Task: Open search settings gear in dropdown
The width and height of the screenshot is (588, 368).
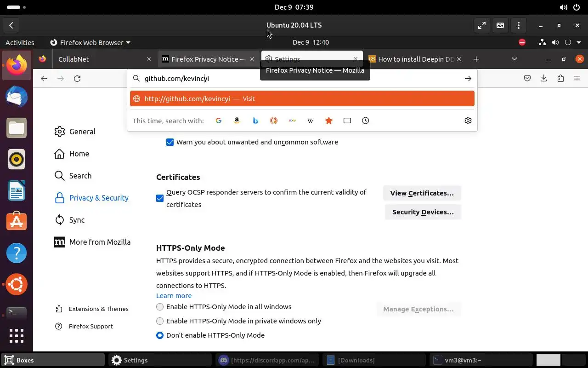Action: click(468, 121)
